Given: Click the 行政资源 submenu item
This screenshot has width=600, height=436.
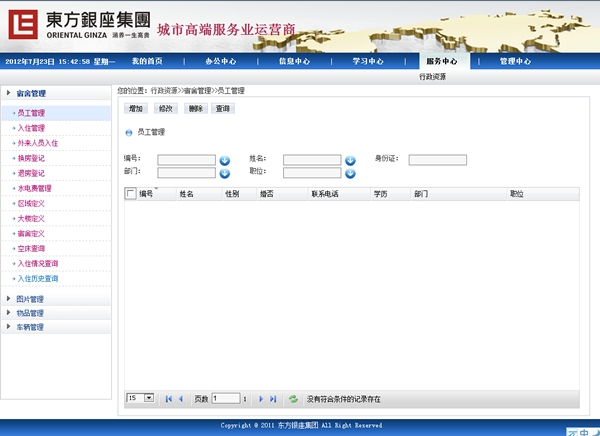Looking at the screenshot, I should pos(432,77).
